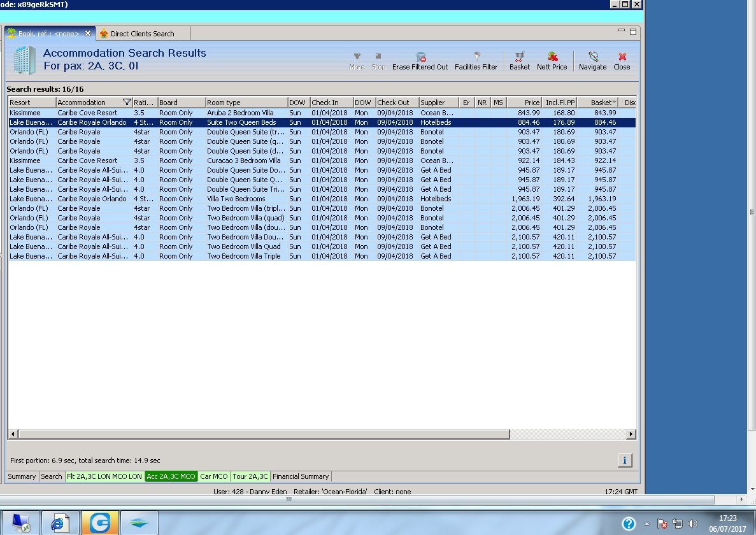Image resolution: width=756 pixels, height=535 pixels.
Task: Open Car MCO tab
Action: pos(213,476)
